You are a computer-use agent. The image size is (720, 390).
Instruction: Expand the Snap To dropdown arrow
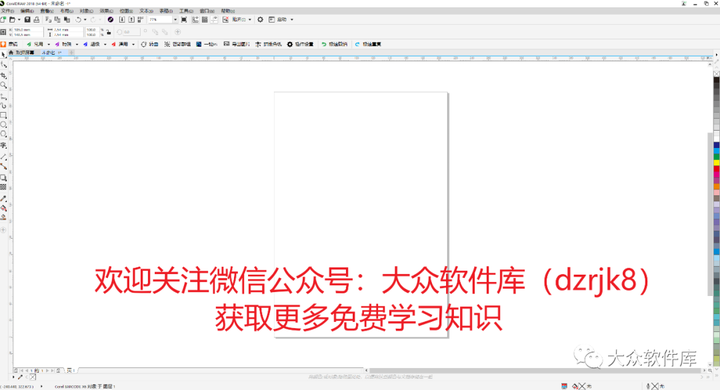point(250,19)
